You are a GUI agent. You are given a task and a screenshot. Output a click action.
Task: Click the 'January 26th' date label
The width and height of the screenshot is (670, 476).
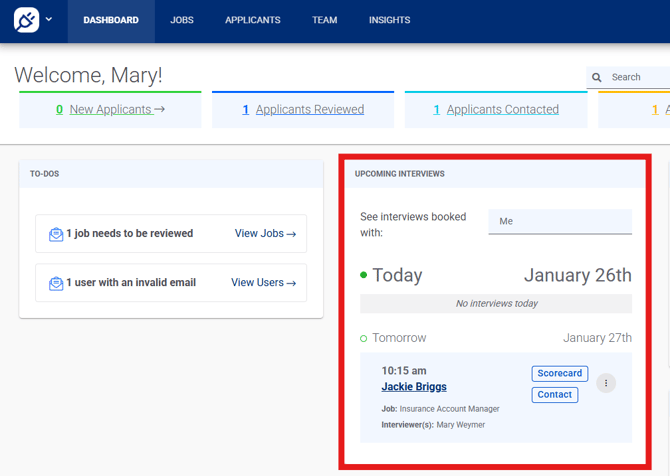click(578, 275)
